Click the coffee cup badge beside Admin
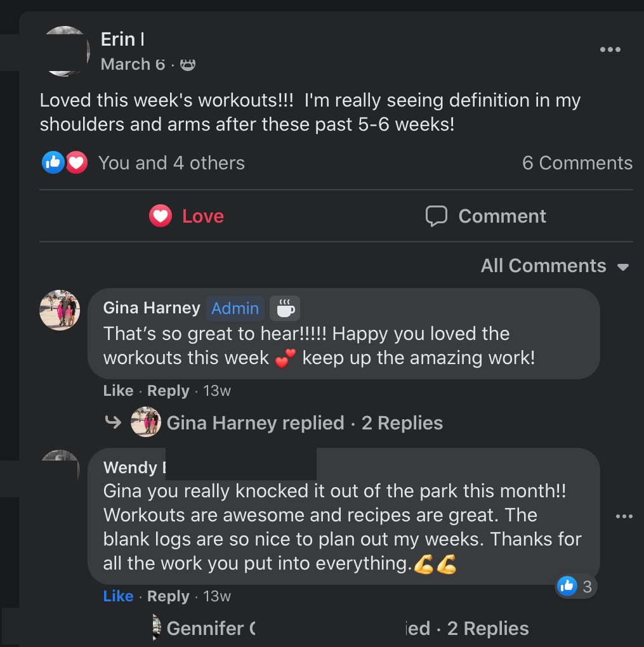The width and height of the screenshot is (644, 647). [x=285, y=308]
